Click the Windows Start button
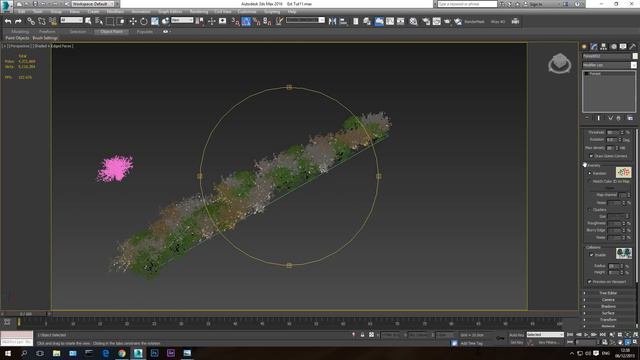Viewport: 640px width, 360px height. tap(8, 353)
